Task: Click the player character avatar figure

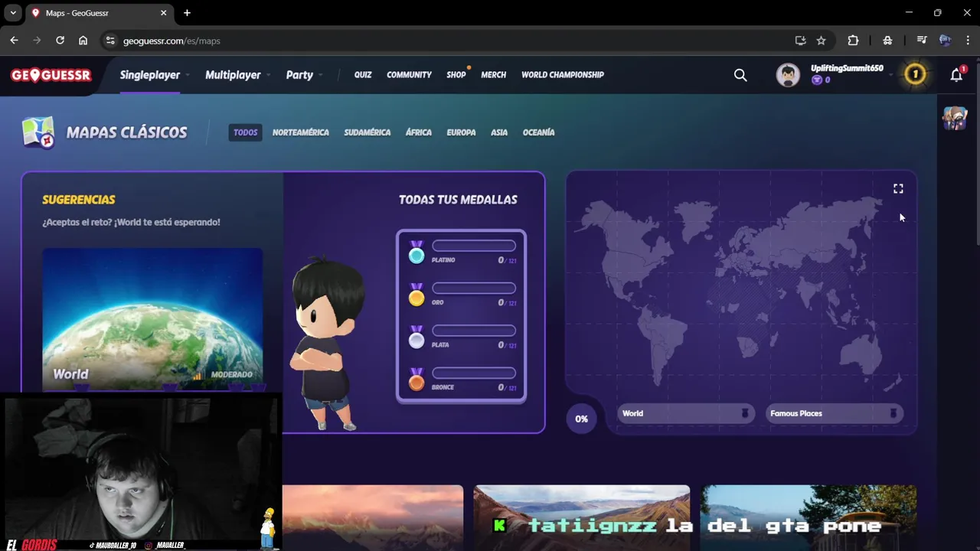Action: pos(328,344)
